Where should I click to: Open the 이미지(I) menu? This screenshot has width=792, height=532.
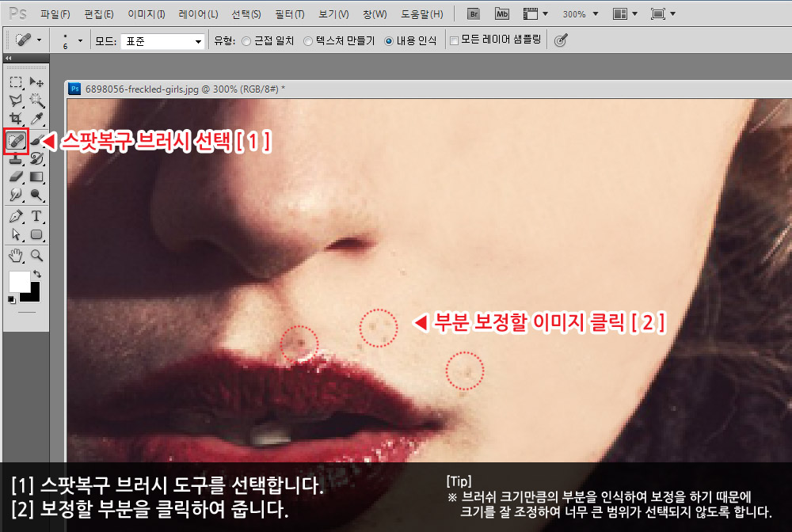[146, 14]
